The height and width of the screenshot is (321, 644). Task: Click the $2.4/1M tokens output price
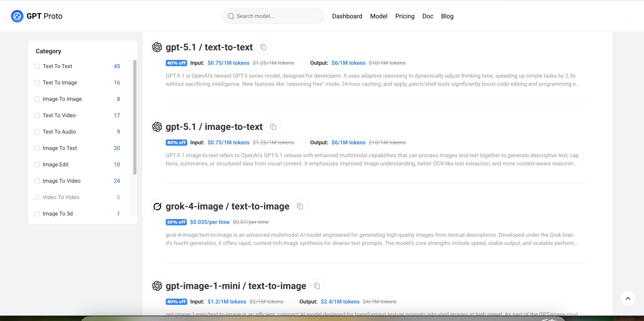[340, 301]
